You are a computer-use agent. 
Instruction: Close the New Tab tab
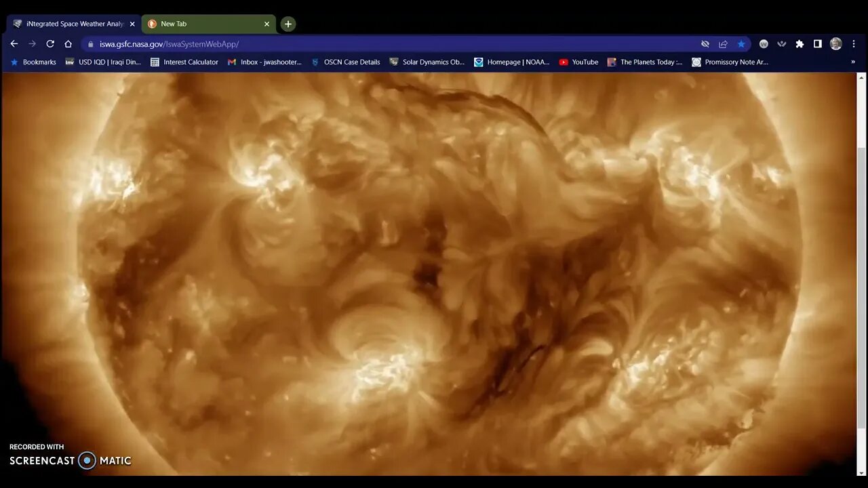[267, 24]
